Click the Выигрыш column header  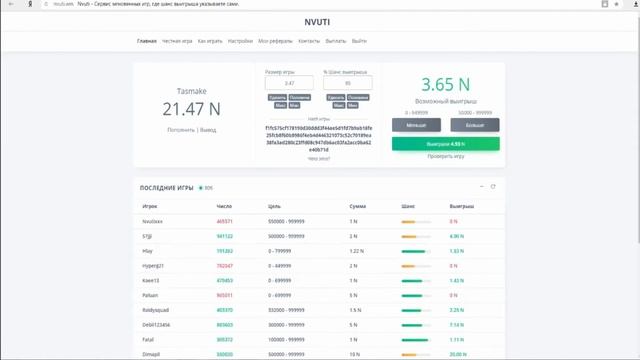(462, 207)
